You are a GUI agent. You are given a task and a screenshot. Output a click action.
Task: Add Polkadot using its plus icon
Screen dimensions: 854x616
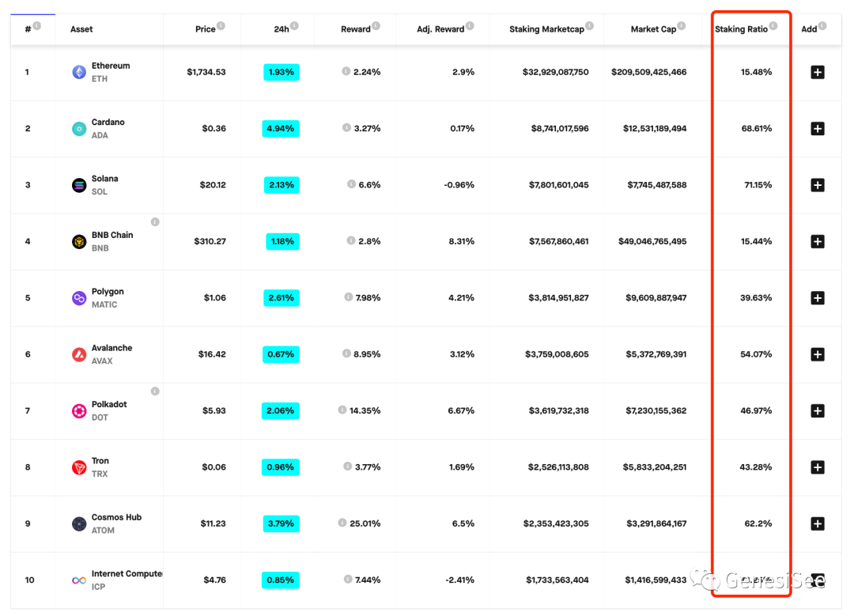pyautogui.click(x=817, y=410)
